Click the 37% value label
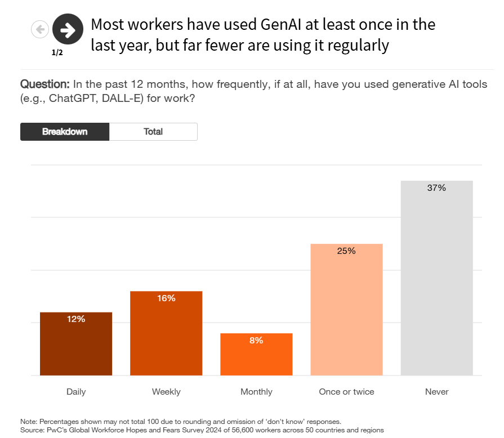This screenshot has height=438, width=504. tap(436, 188)
